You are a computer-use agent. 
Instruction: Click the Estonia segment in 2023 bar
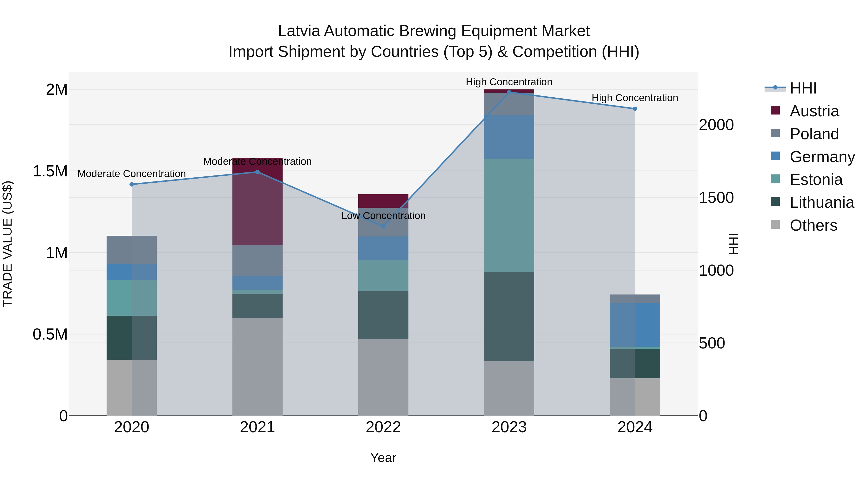(509, 215)
